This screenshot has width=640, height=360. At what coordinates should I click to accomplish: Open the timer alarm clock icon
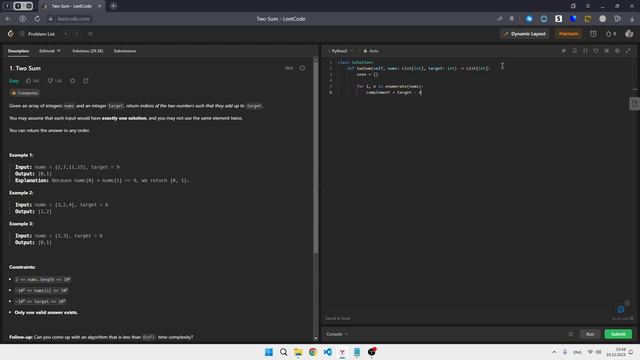(x=593, y=34)
